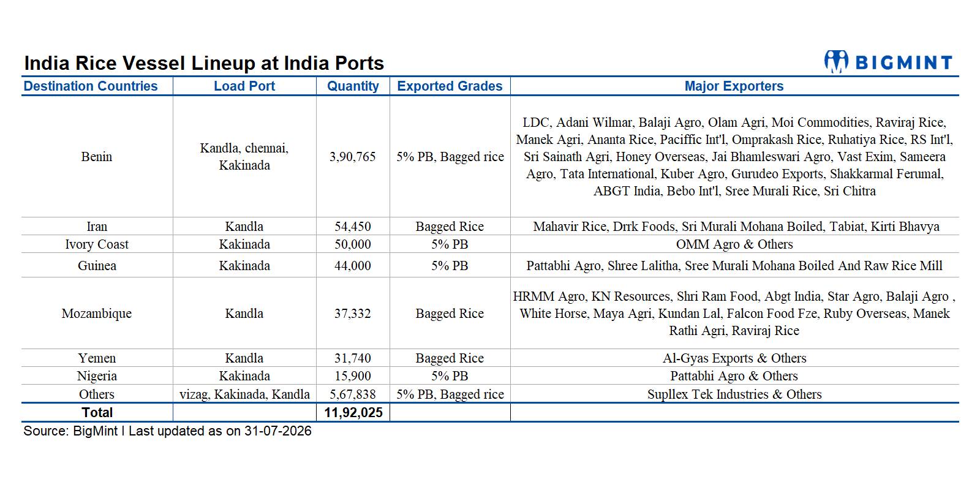Click the 'Kakinada' load port for Guinea
This screenshot has height=490, width=980.
244,266
